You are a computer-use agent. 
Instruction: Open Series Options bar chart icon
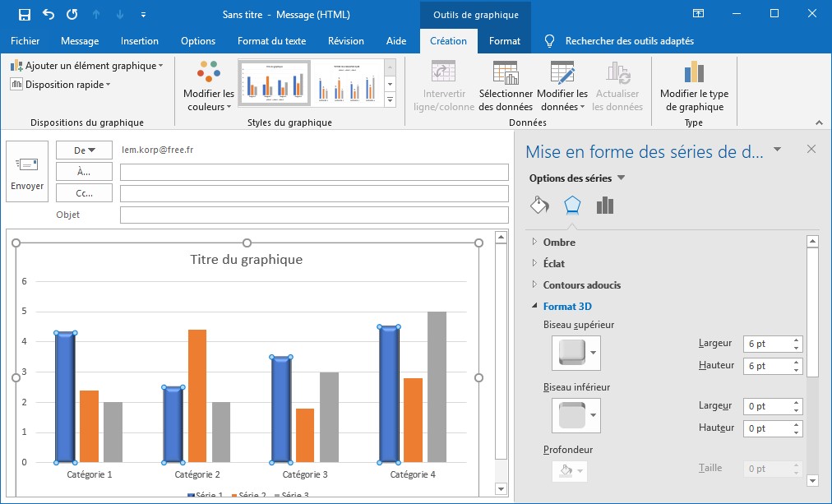[x=605, y=206]
